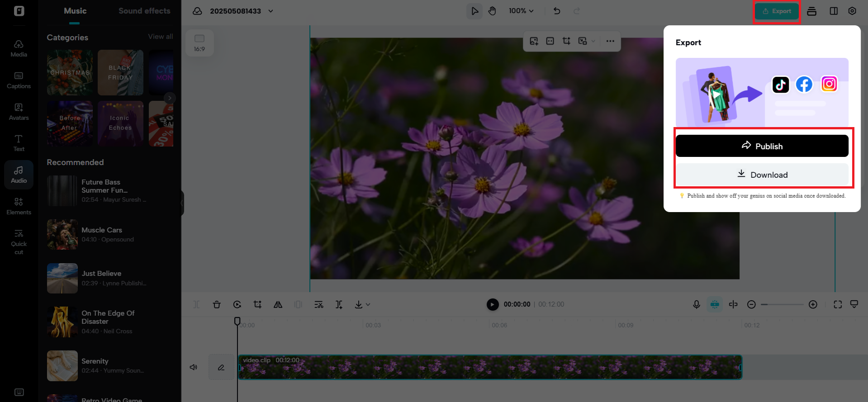Image resolution: width=868 pixels, height=402 pixels.
Task: Toggle the split layout panel icon
Action: (x=834, y=11)
